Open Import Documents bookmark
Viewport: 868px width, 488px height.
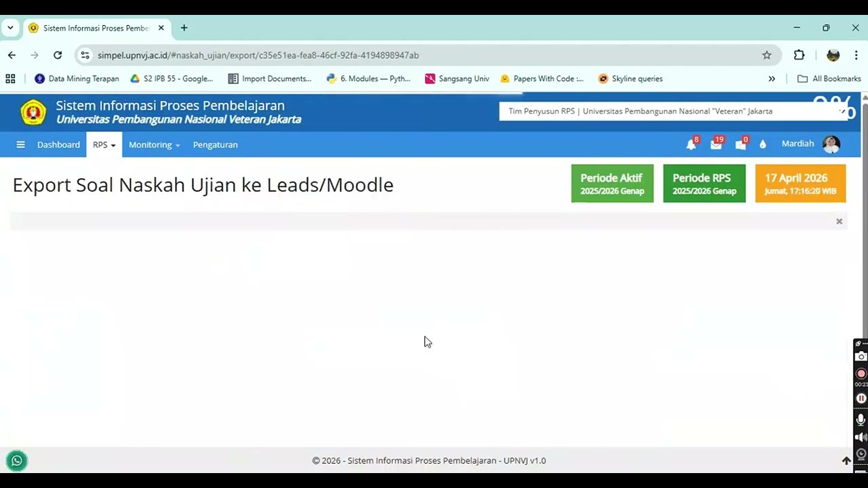pos(270,79)
